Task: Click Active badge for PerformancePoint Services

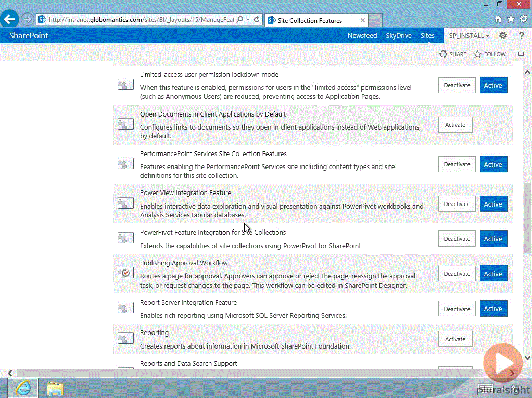Action: (493, 164)
